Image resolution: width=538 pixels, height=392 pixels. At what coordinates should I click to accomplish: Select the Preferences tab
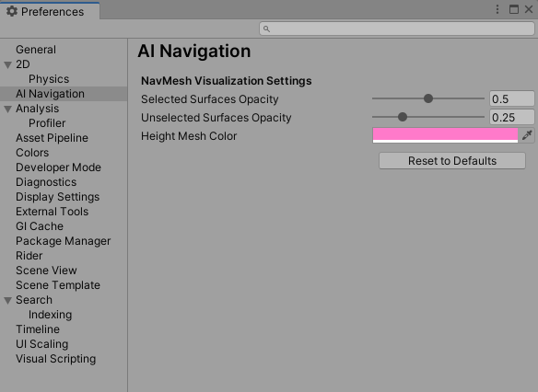50,11
